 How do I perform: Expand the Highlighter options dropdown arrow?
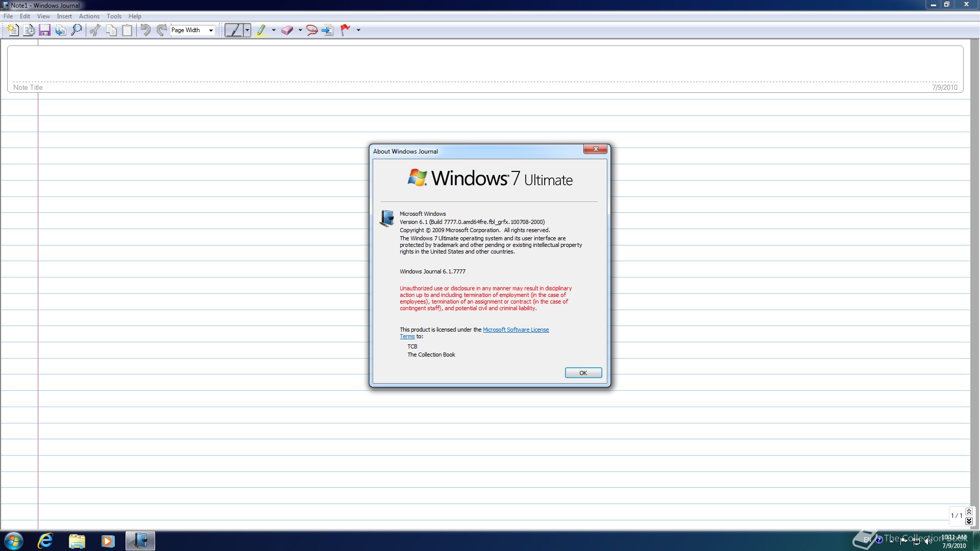point(274,30)
